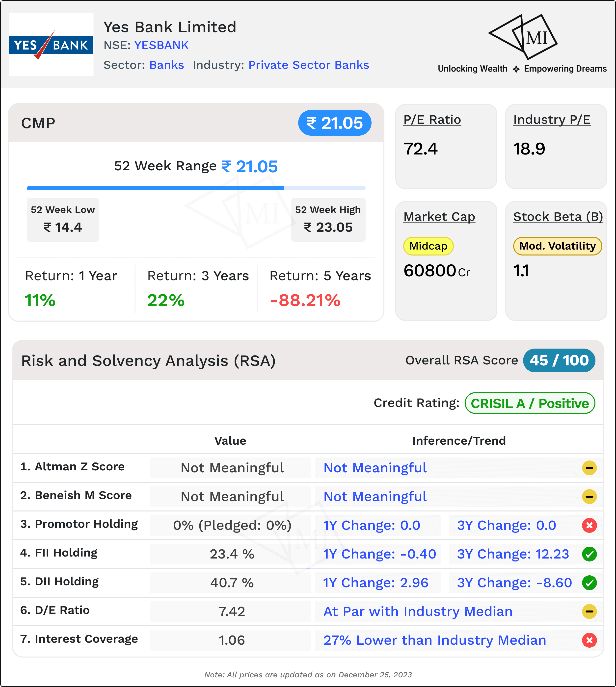The height and width of the screenshot is (687, 616).
Task: Click the 0% (Pledged: 0%) value cell
Action: point(230,525)
